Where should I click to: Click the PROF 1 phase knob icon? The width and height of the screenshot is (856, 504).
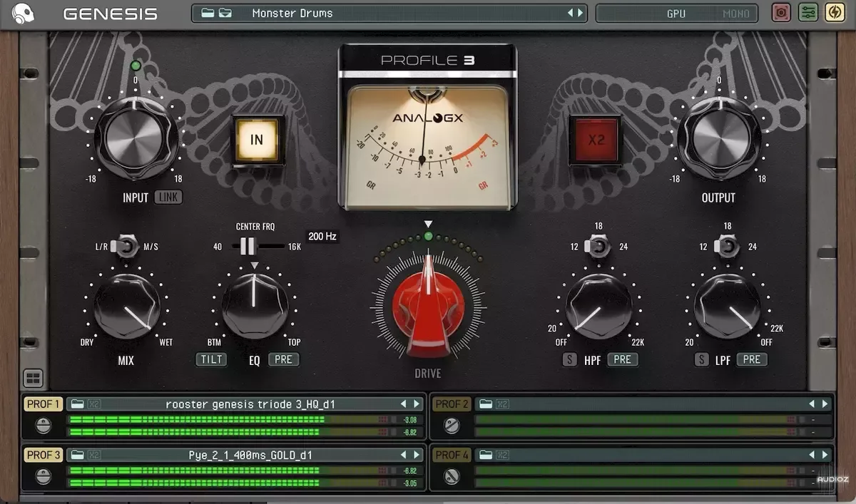pos(44,426)
